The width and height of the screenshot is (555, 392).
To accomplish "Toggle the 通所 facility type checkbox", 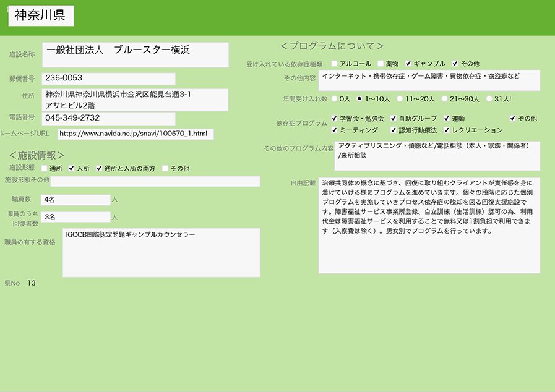I will point(44,168).
